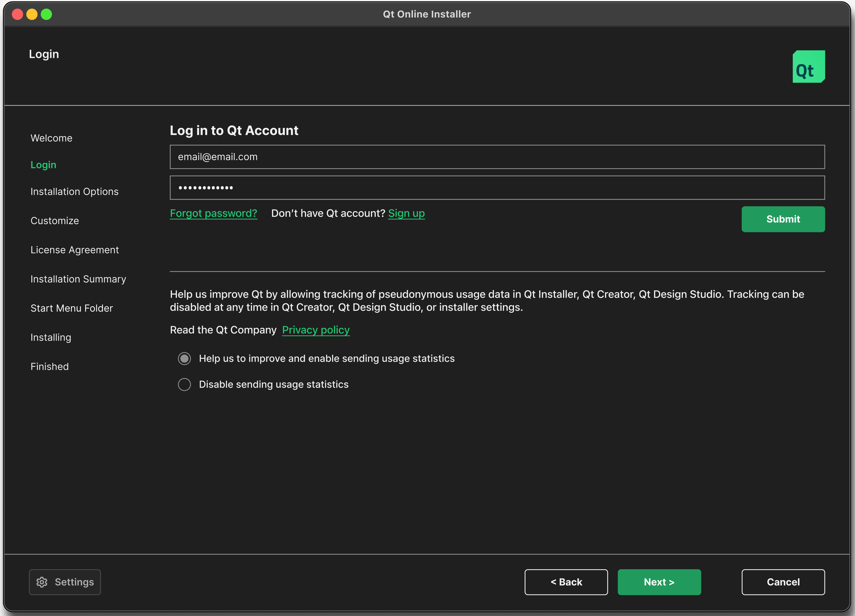Select Installing step in sidebar
Image resolution: width=855 pixels, height=616 pixels.
(51, 337)
